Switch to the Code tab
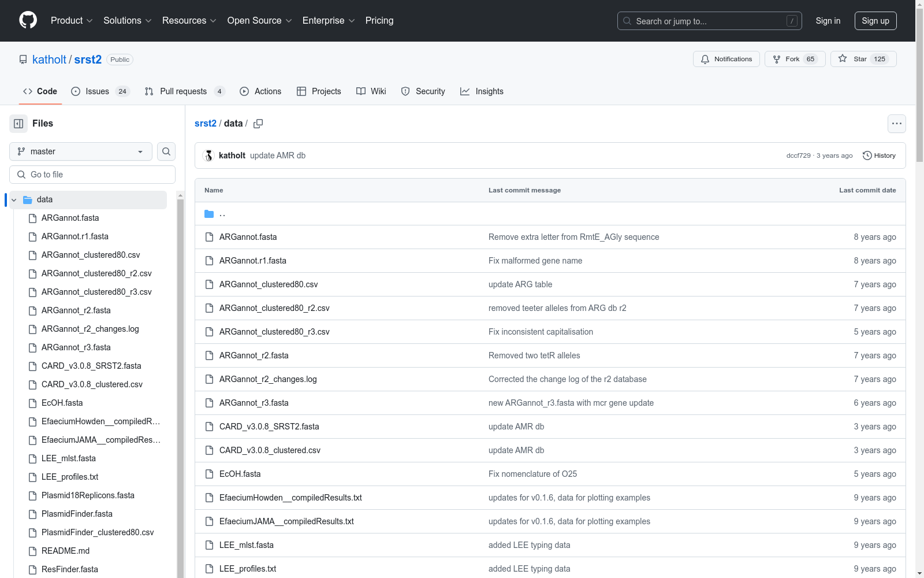 [x=40, y=91]
